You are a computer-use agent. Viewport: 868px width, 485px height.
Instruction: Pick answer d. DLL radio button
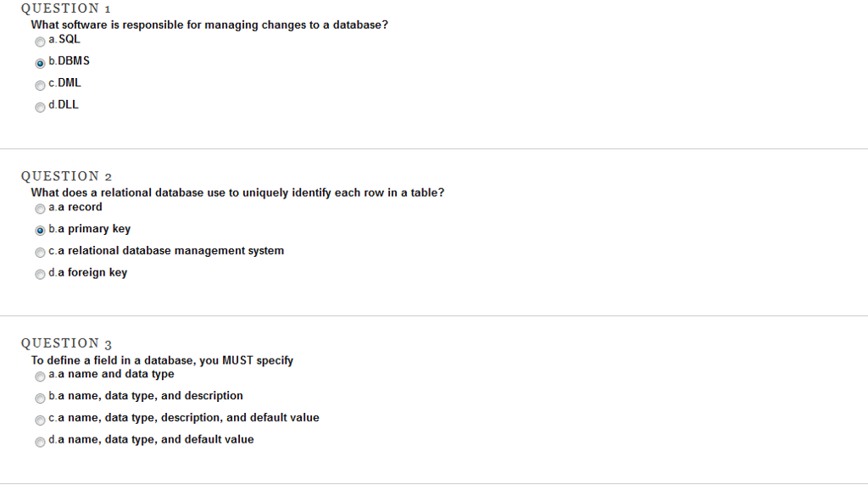pyautogui.click(x=40, y=108)
